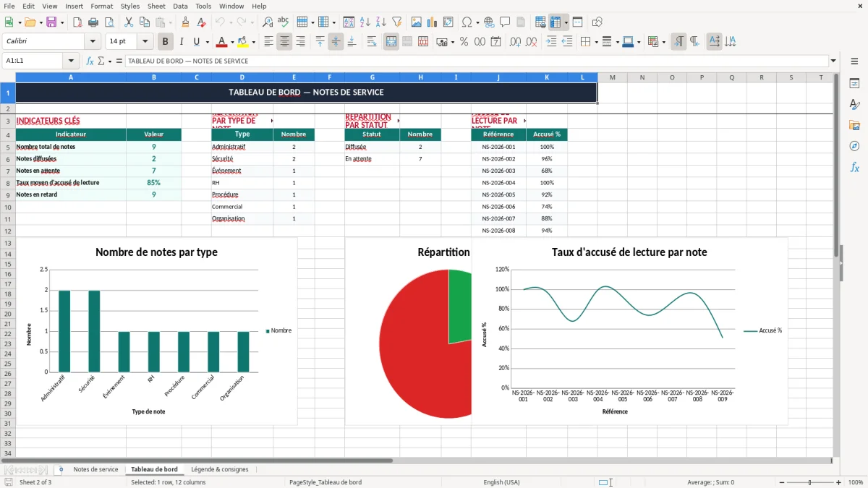Viewport: 868px width, 488px height.
Task: Open the Font Size dropdown
Action: pos(145,42)
